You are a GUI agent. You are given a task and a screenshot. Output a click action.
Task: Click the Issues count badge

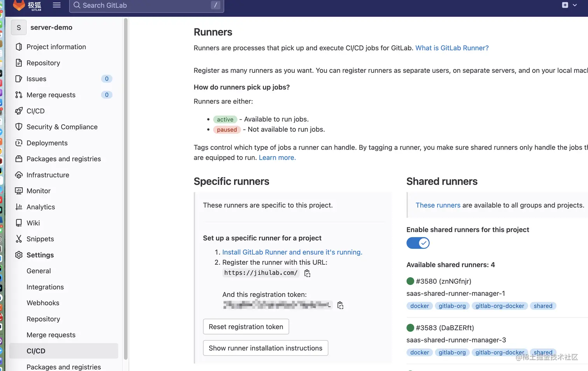click(x=107, y=79)
